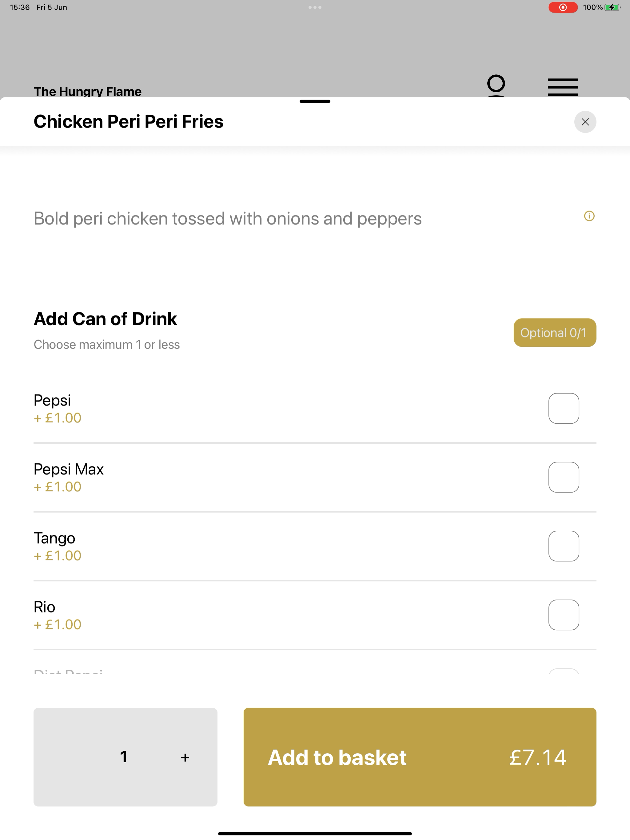Tap the three-dot multitasking icon
The height and width of the screenshot is (840, 630).
(x=315, y=7)
